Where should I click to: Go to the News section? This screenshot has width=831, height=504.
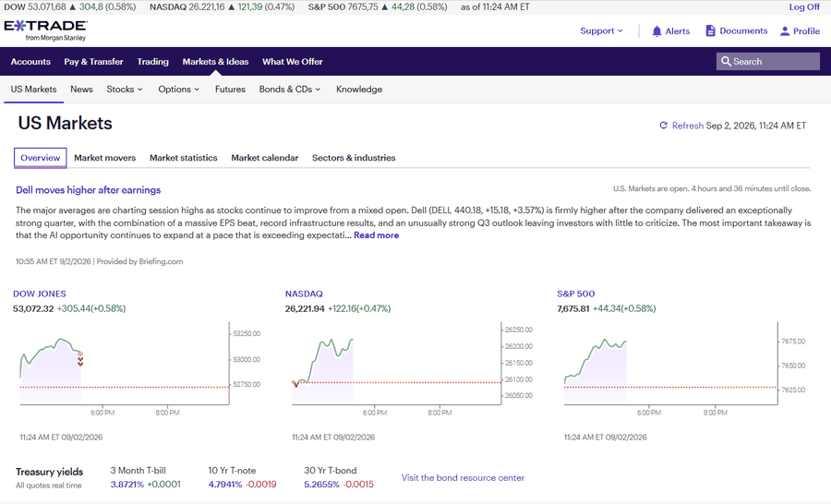click(81, 89)
